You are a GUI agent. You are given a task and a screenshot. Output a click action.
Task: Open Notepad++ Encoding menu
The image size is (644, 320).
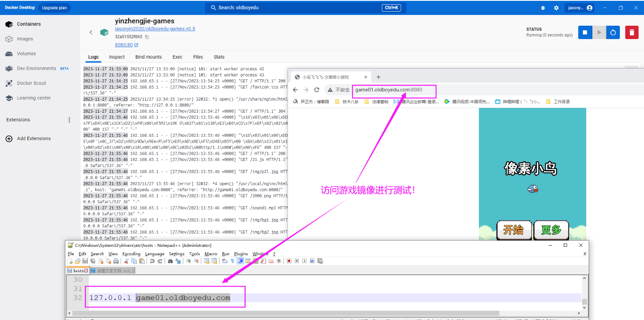tap(131, 254)
